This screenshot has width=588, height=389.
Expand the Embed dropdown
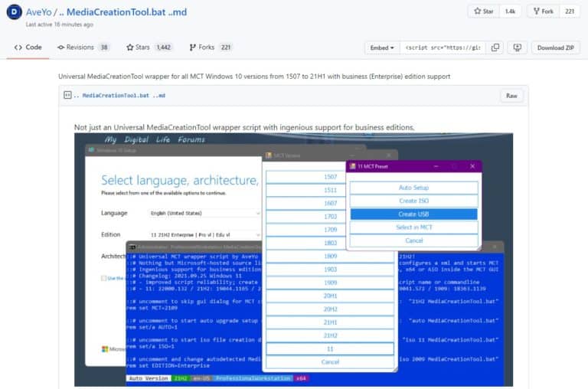pos(382,47)
